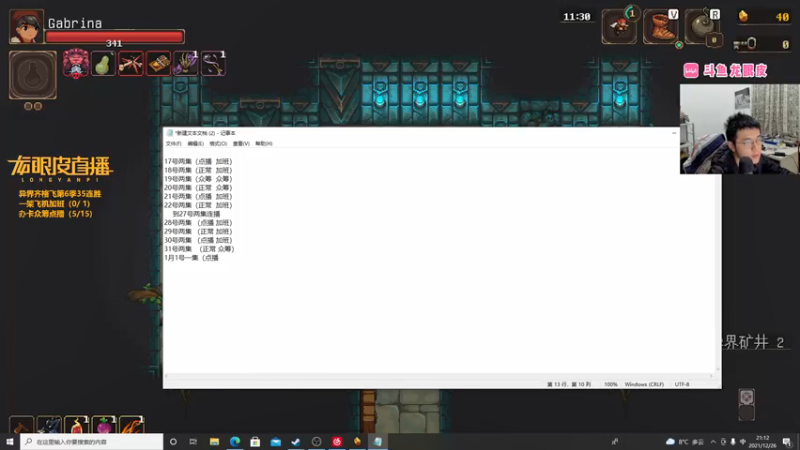800x450 pixels.
Task: Select the empty potion flask slot
Action: [x=33, y=75]
